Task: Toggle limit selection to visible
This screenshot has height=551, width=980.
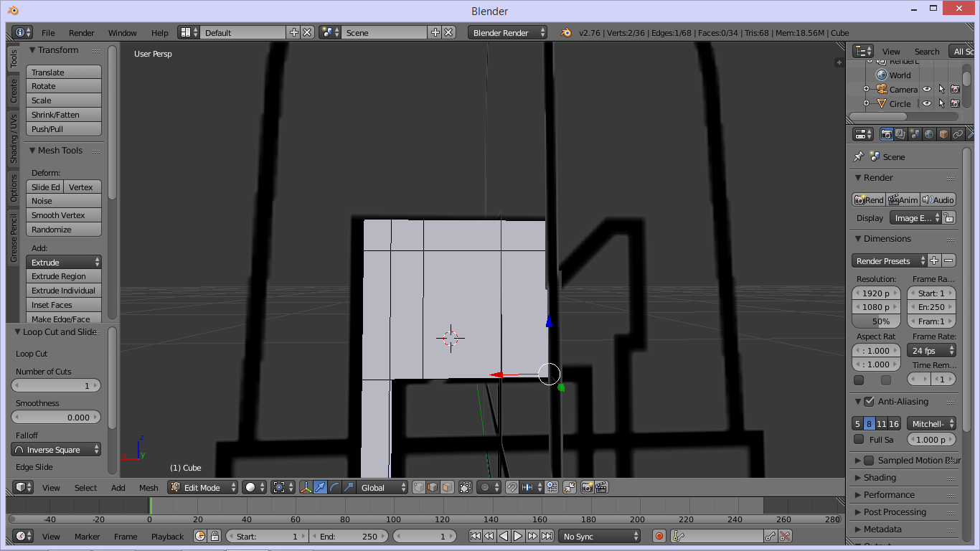Action: coord(465,487)
